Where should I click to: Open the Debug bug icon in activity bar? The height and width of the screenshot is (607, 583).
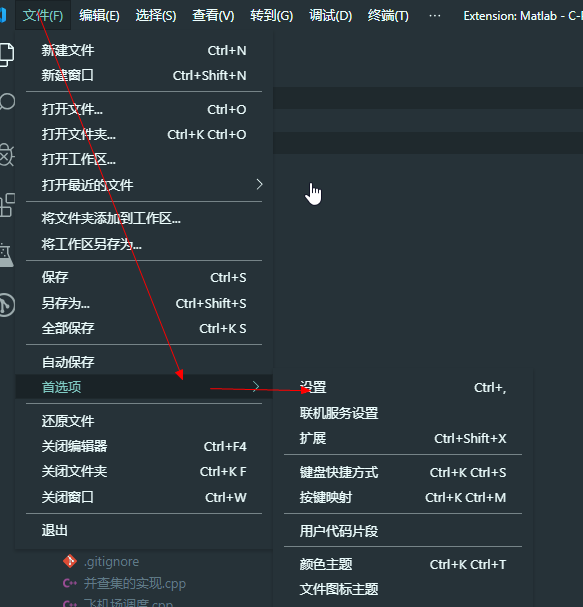[6, 154]
